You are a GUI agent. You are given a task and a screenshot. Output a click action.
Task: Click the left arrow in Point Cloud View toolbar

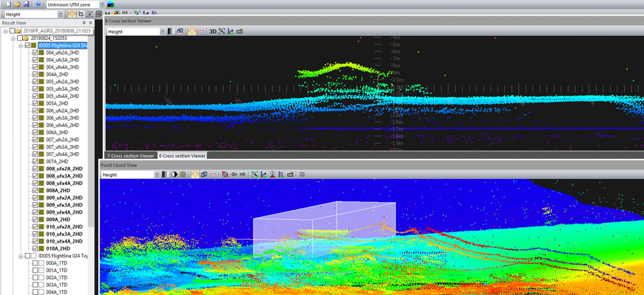point(234,175)
